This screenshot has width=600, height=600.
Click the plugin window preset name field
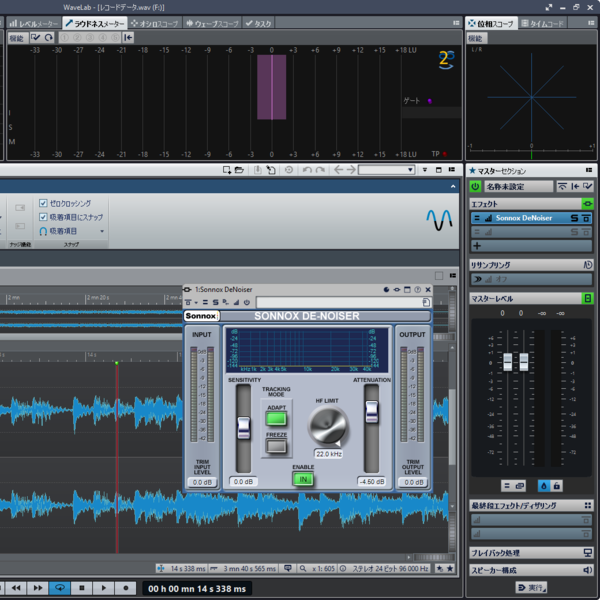click(x=339, y=302)
